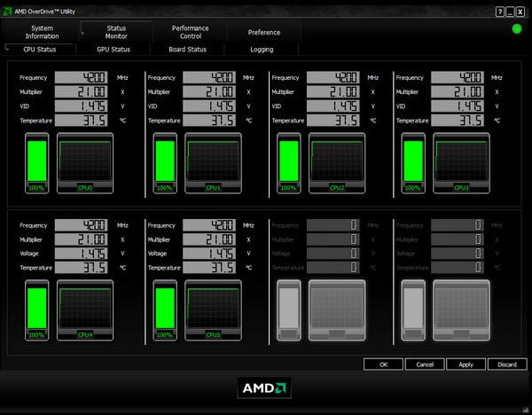Discard changes with Discard button
Image resolution: width=532 pixels, height=415 pixels.
pos(507,364)
